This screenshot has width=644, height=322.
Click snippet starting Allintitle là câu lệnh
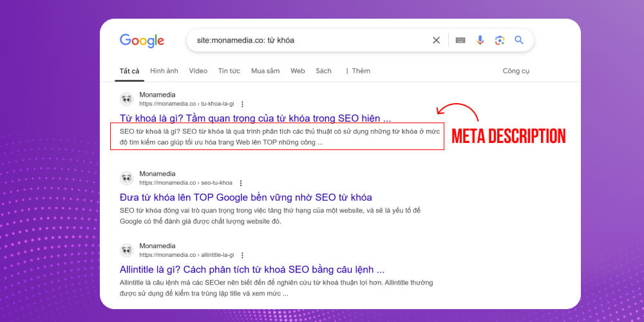(x=276, y=289)
